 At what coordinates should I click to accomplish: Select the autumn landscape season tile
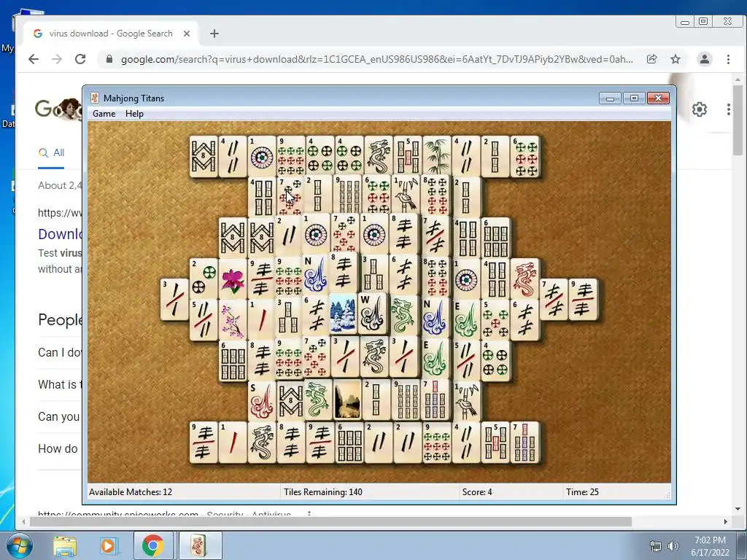[347, 400]
